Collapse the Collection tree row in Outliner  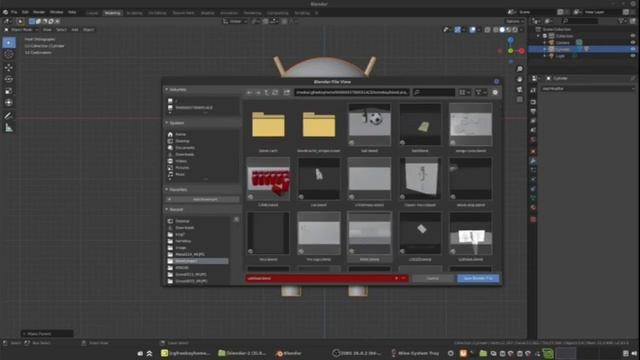pos(538,36)
